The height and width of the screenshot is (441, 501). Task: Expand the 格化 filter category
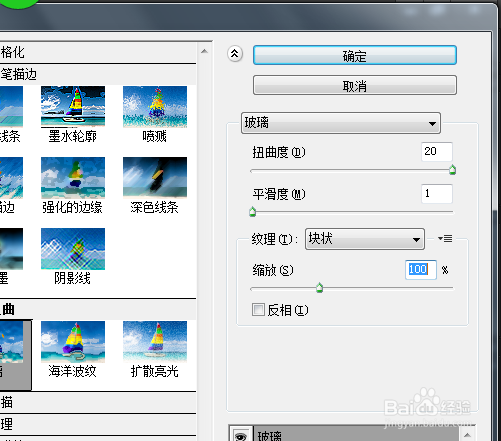tap(98, 52)
